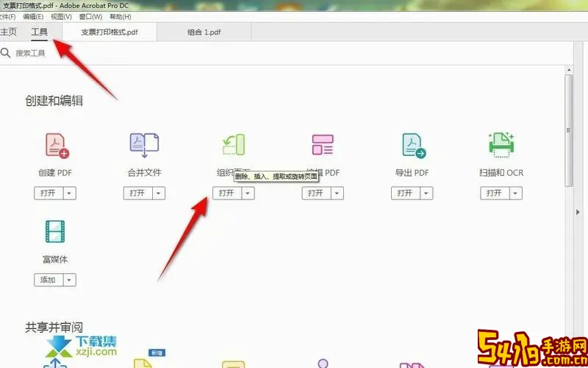Open the 窗口(W) menu

(x=90, y=17)
